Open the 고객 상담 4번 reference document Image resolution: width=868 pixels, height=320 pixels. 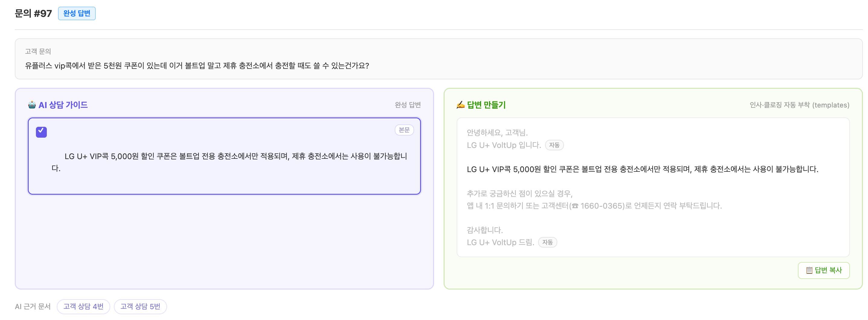coord(83,306)
